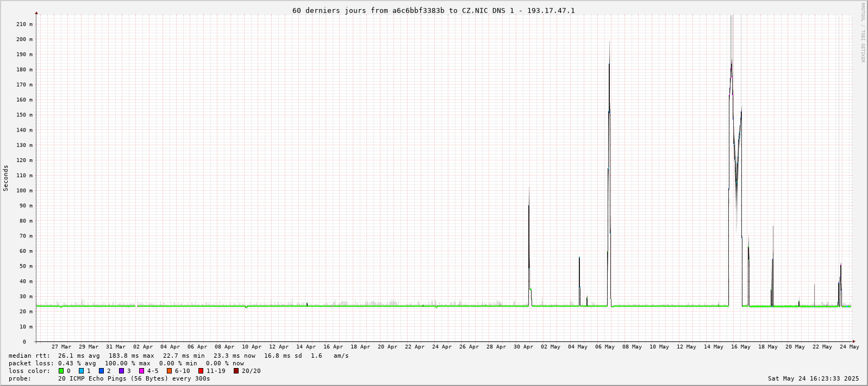
Task: Click the '100 m' y-axis value
Action: pos(24,190)
